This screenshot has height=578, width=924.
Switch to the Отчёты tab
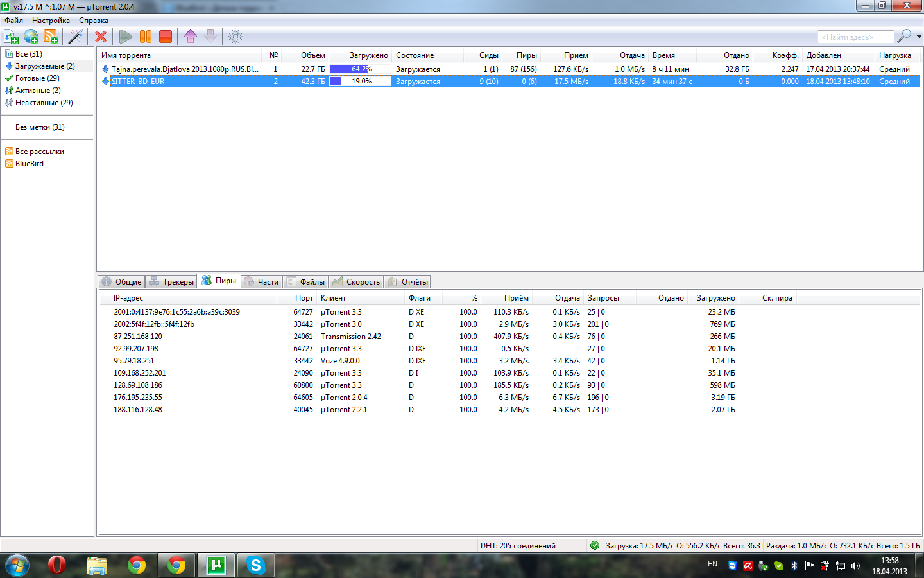407,282
